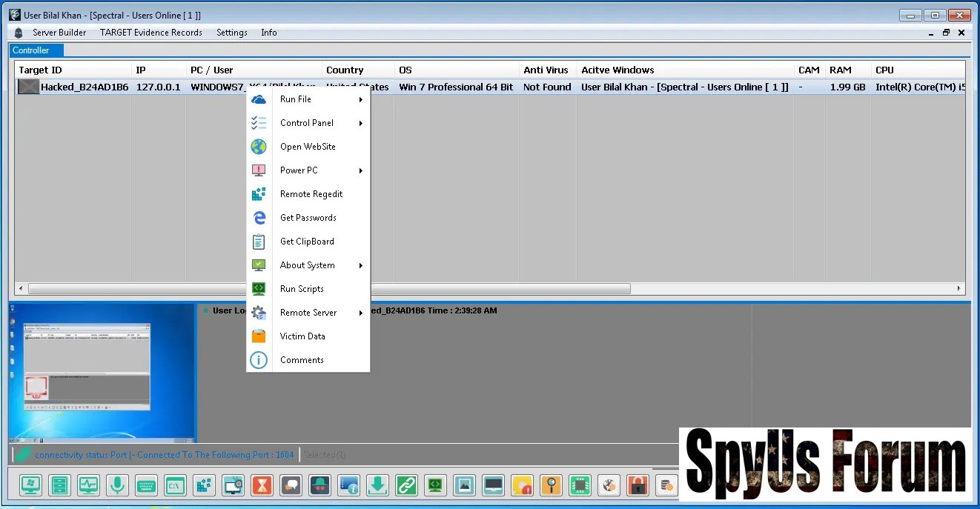Click the red padlock toolbar icon
The width and height of the screenshot is (980, 509).
(x=638, y=485)
